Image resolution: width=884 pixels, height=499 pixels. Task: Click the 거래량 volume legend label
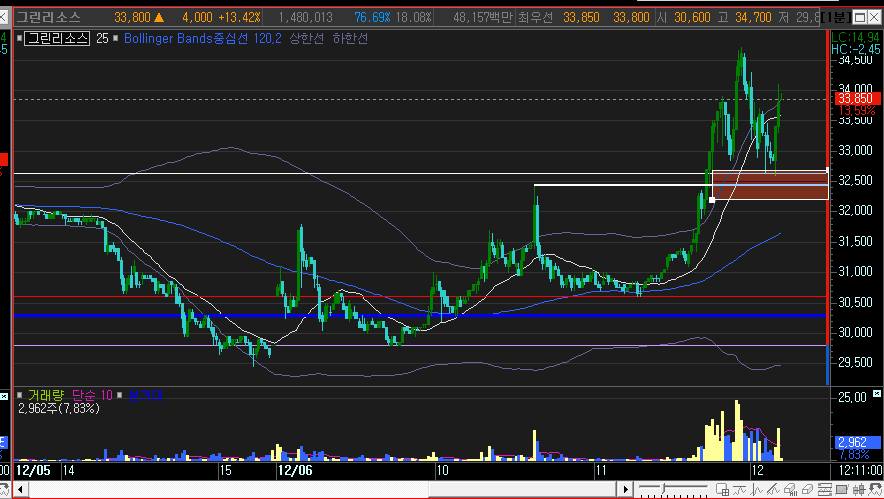pos(46,395)
